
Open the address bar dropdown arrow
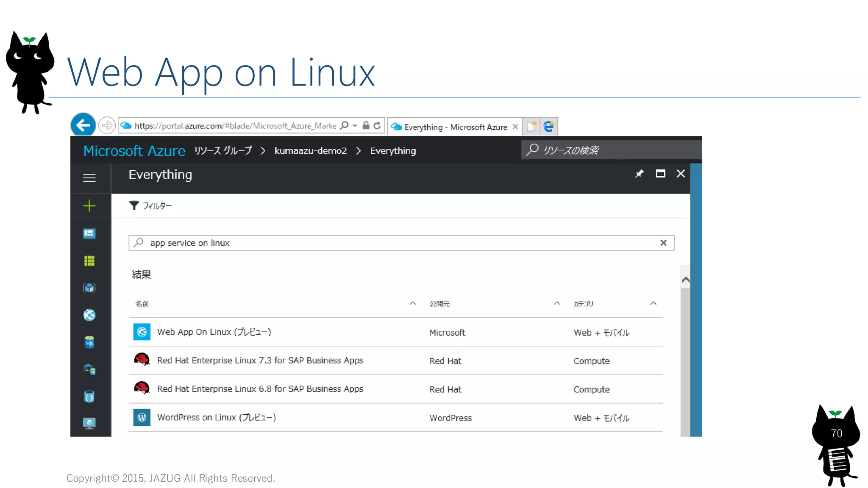tap(355, 126)
